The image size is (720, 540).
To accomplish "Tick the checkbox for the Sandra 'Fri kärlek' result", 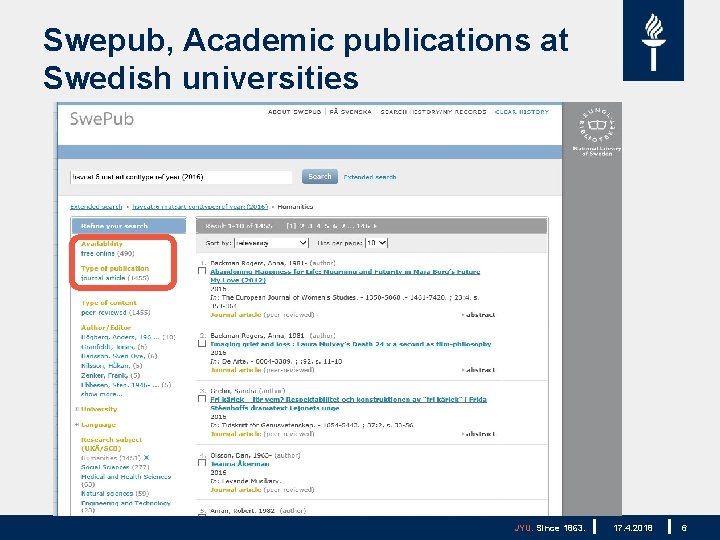I will tap(202, 399).
